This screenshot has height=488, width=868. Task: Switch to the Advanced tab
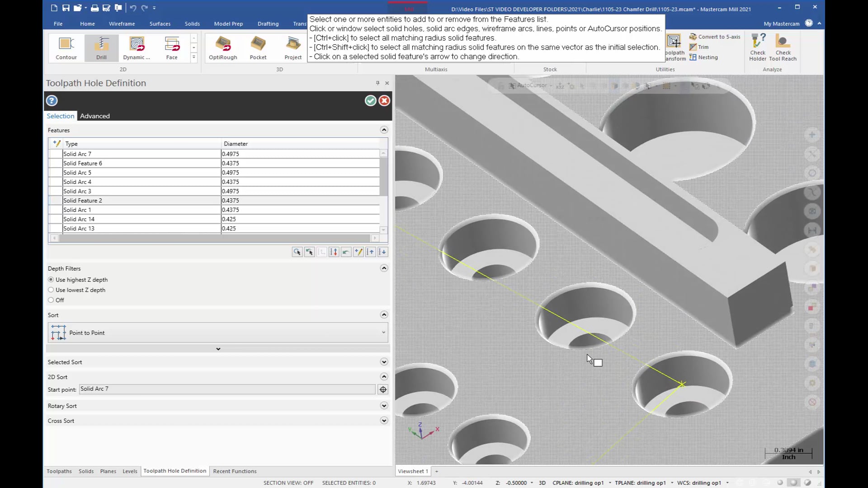[95, 116]
